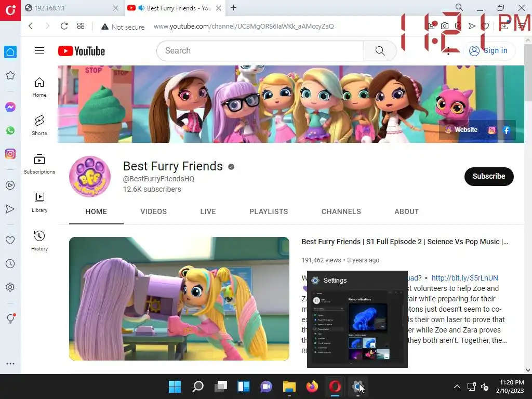Viewport: 532px width, 399px height.
Task: Click the Best Furry Friends channel avatar
Action: [x=90, y=177]
